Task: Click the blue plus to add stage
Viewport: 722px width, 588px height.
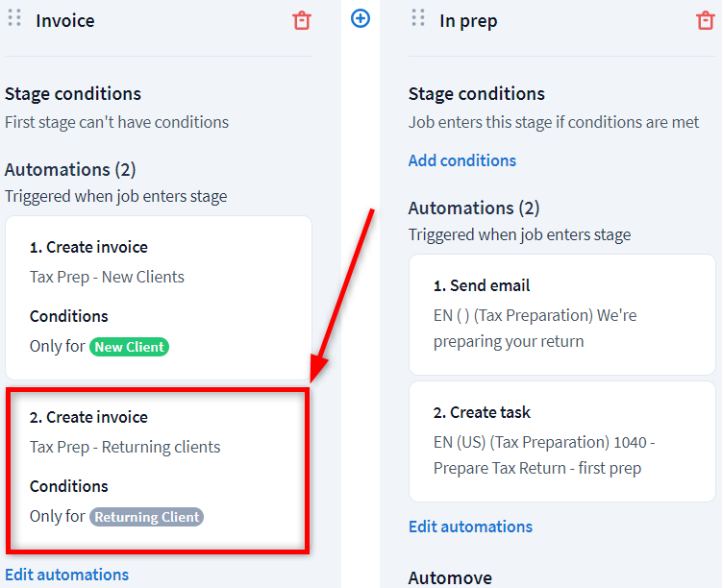Action: pos(361,18)
